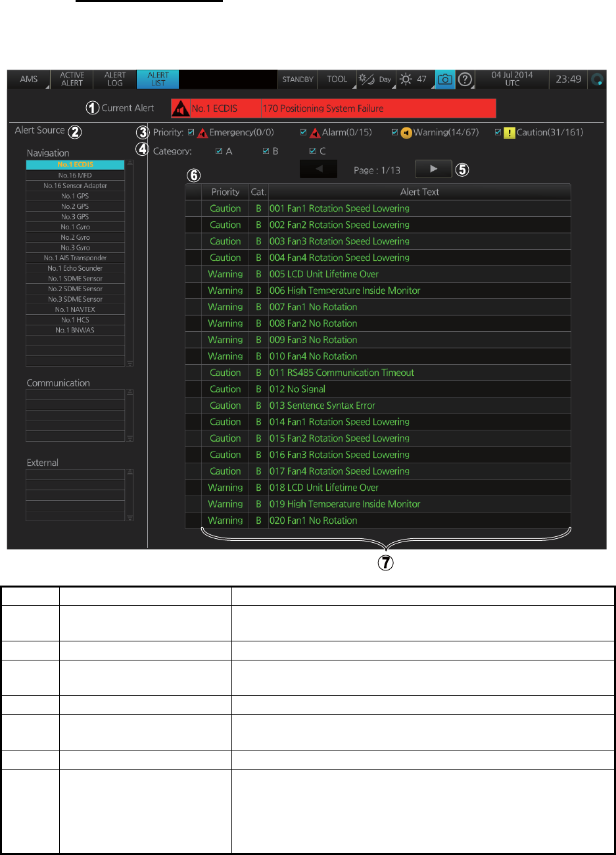Change the Day palette mode
This screenshot has width=616, height=855.
[x=375, y=79]
